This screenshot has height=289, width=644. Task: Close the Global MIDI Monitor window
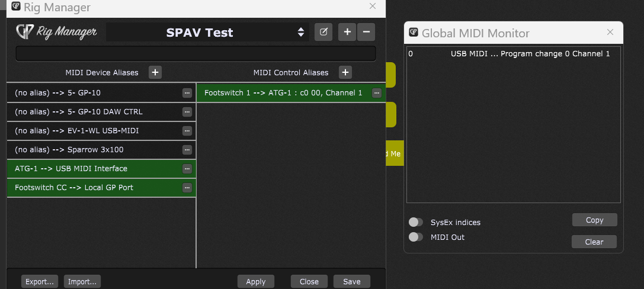point(610,32)
